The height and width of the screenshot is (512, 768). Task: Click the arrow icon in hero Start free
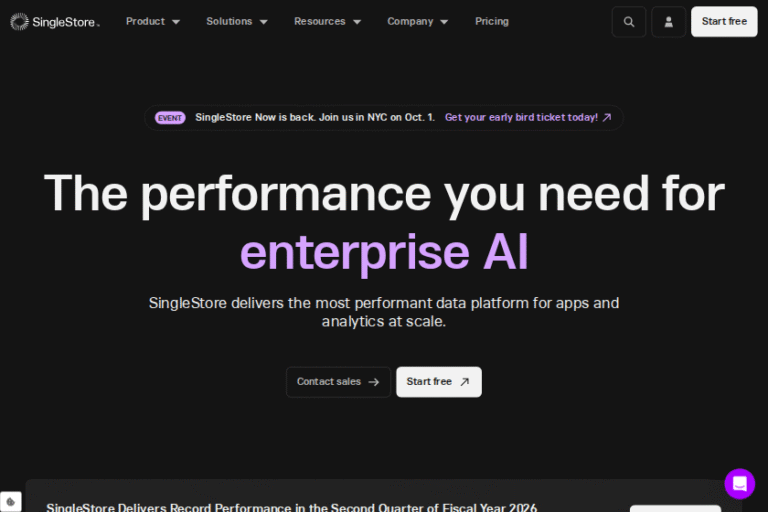[464, 382]
